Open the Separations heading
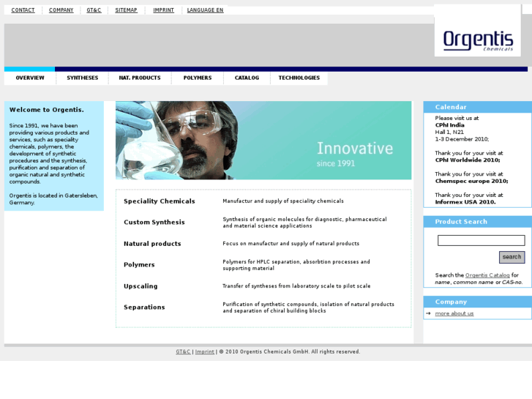This screenshot has height=399, width=532. pos(144,307)
